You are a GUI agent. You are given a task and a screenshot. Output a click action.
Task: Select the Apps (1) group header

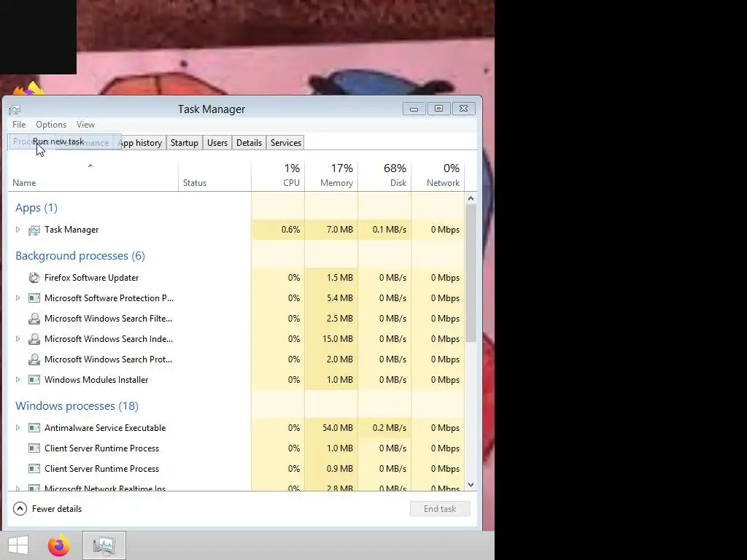click(x=36, y=208)
